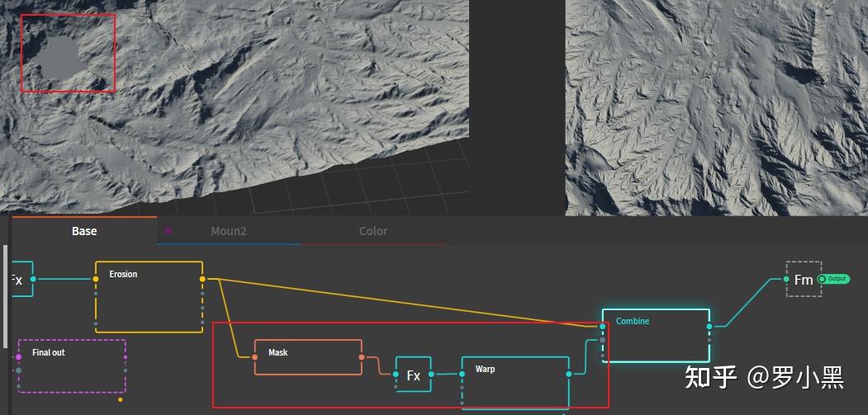Click the Erosion node primary output port
The width and height of the screenshot is (868, 415).
point(202,279)
